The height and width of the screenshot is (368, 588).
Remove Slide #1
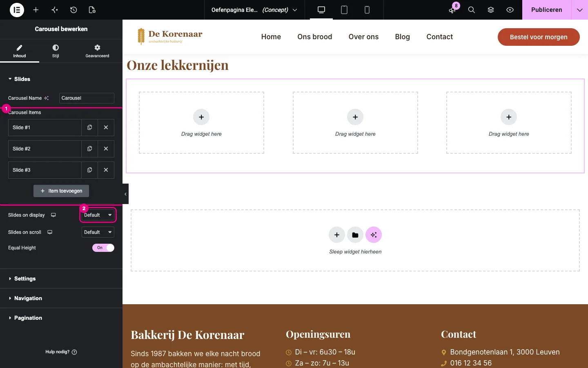click(106, 128)
